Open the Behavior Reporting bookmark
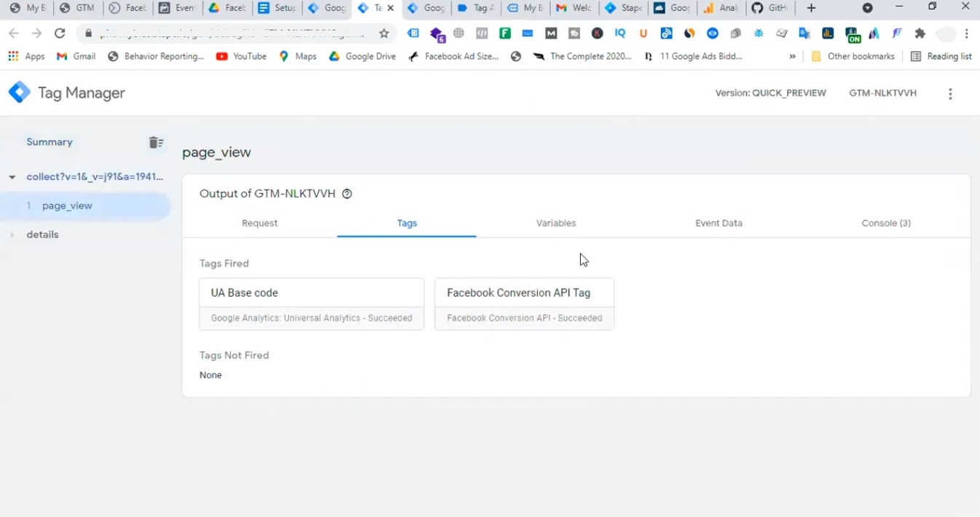The height and width of the screenshot is (517, 980). (156, 56)
